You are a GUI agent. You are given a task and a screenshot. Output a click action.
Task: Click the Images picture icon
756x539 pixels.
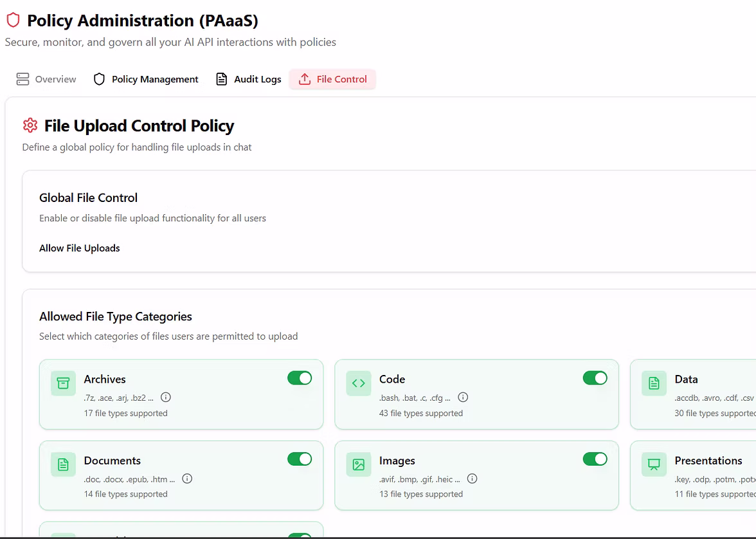359,464
